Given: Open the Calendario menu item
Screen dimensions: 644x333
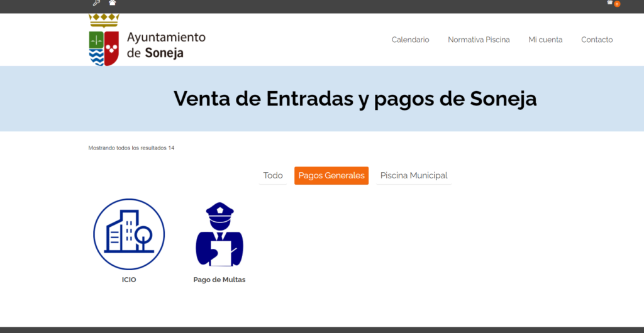Looking at the screenshot, I should pyautogui.click(x=410, y=40).
